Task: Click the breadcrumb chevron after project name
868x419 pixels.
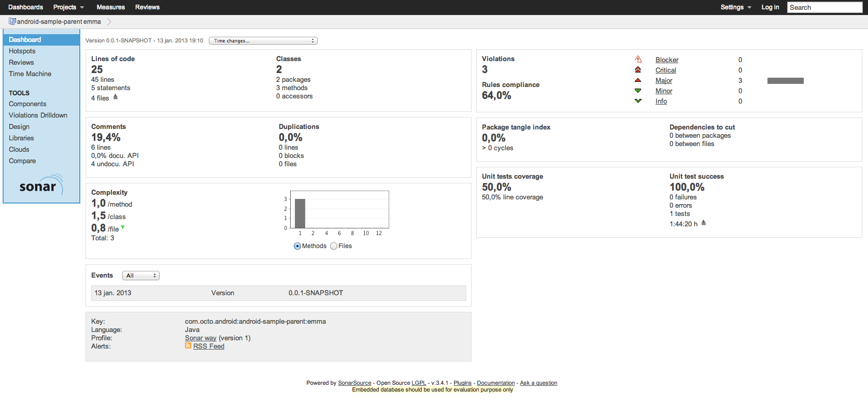Action: coord(109,22)
